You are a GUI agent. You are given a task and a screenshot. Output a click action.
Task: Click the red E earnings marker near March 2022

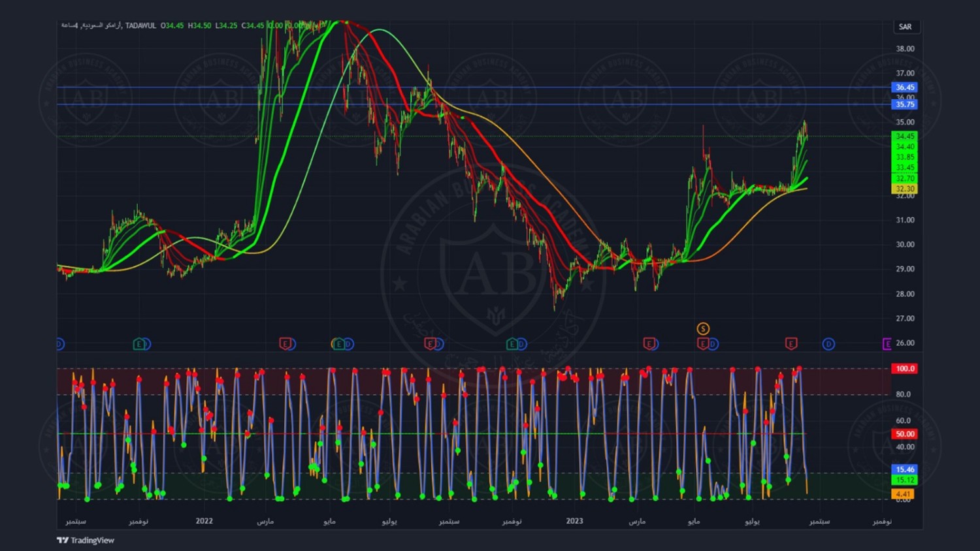(285, 343)
